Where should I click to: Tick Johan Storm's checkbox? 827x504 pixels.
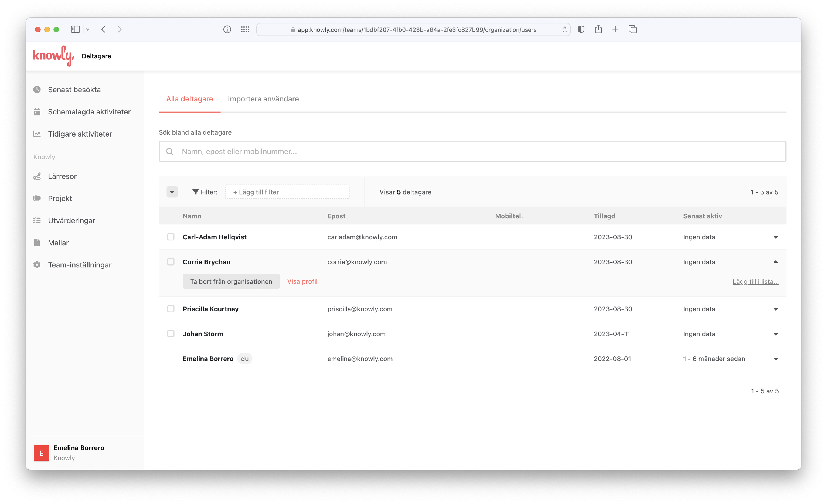tap(171, 334)
